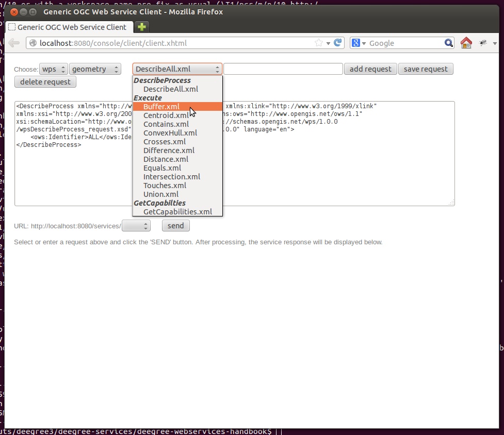Click the search magnifier icon

tap(448, 43)
